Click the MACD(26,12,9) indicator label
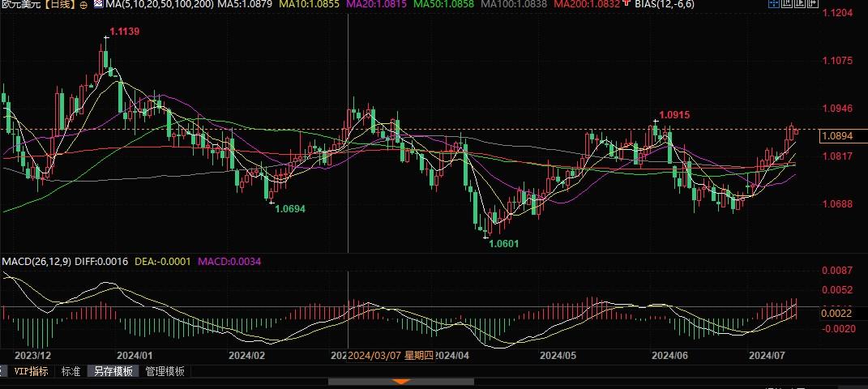This screenshot has height=389, width=868. coord(36,261)
